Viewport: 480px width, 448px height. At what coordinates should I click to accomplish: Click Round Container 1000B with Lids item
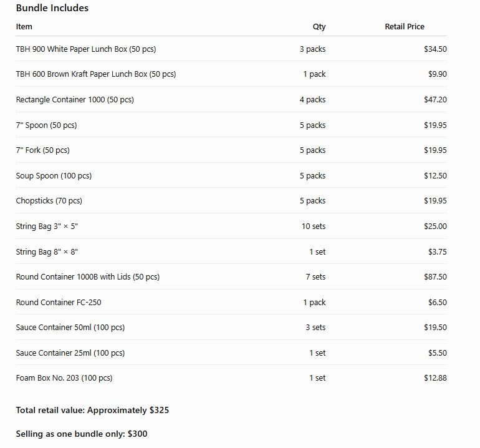click(x=87, y=276)
